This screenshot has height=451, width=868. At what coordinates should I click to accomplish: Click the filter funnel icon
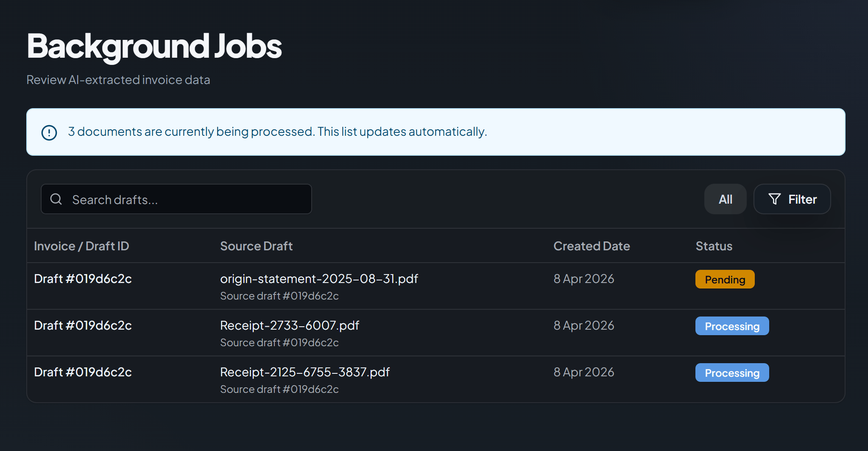pos(775,199)
